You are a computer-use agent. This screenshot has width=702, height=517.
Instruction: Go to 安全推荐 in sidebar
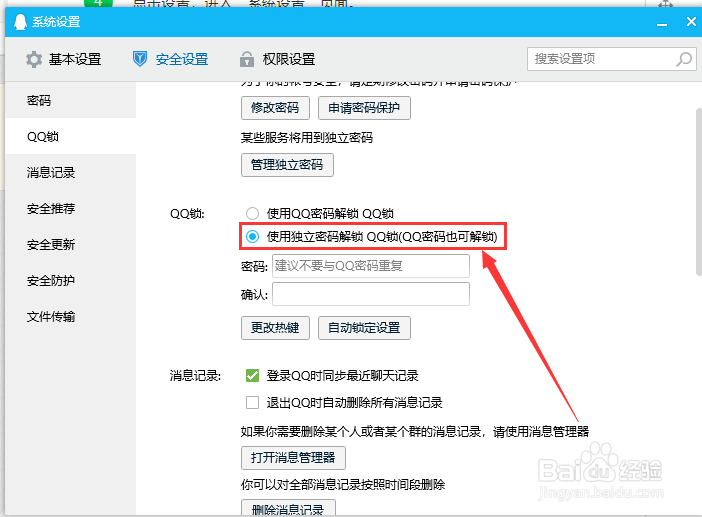coord(71,208)
